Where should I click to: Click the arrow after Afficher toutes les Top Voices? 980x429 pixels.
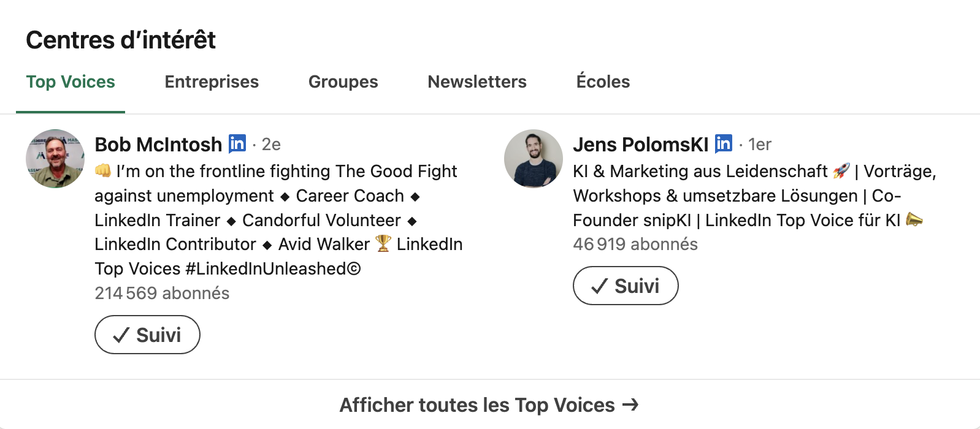click(630, 404)
